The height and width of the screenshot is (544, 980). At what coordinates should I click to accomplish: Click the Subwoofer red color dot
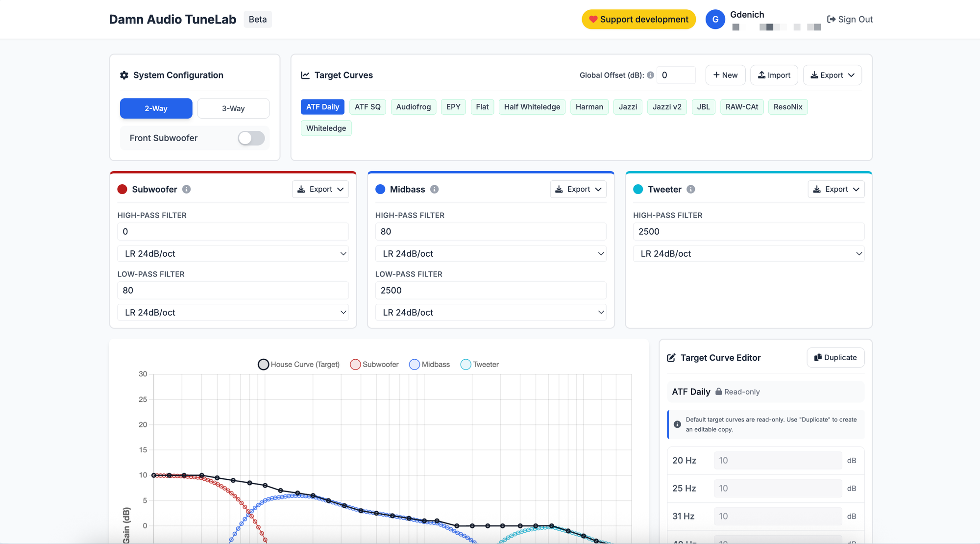pos(122,189)
